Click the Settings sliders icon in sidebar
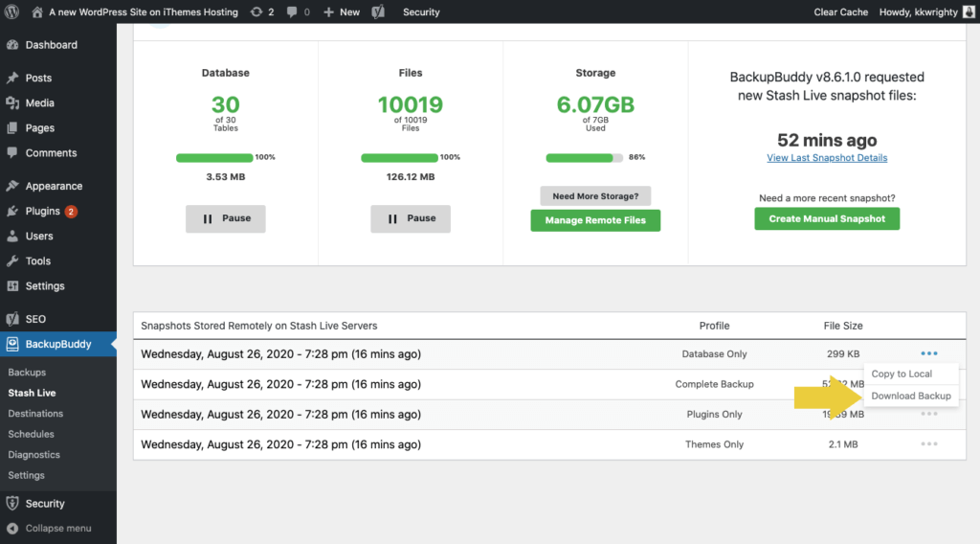Image resolution: width=980 pixels, height=544 pixels. 12,286
